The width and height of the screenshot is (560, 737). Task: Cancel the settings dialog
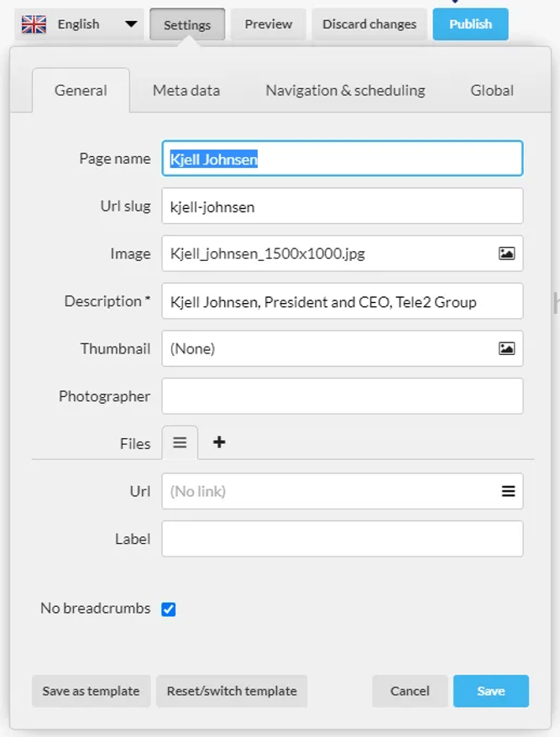[410, 691]
